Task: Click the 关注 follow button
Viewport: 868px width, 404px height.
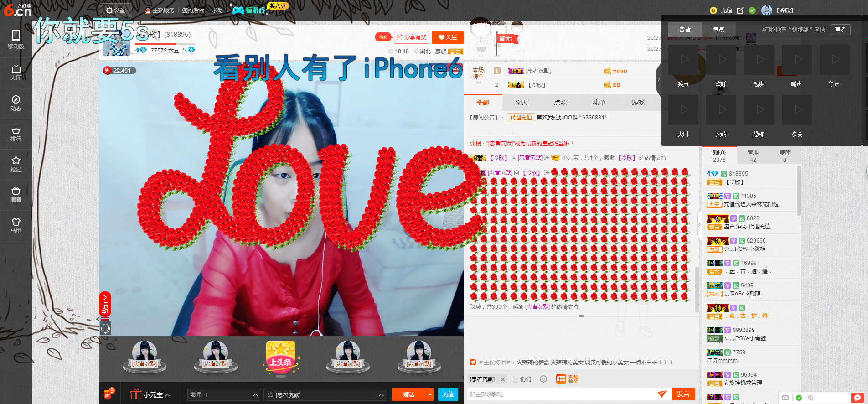Action: click(448, 37)
